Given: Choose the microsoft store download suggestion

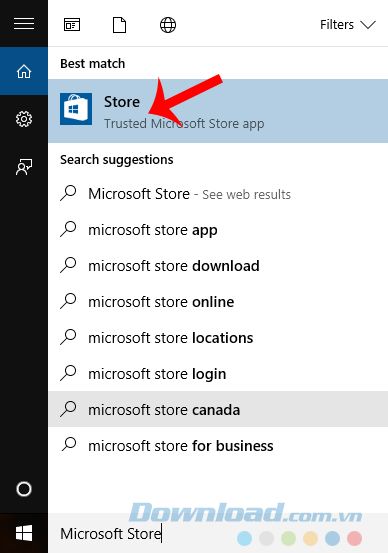Looking at the screenshot, I should tap(218, 266).
